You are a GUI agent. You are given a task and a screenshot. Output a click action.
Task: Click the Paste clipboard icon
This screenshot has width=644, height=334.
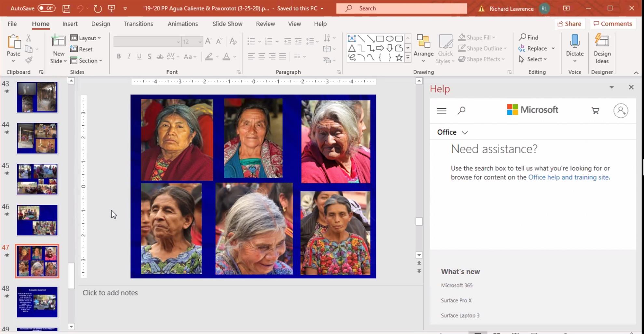coord(14,42)
